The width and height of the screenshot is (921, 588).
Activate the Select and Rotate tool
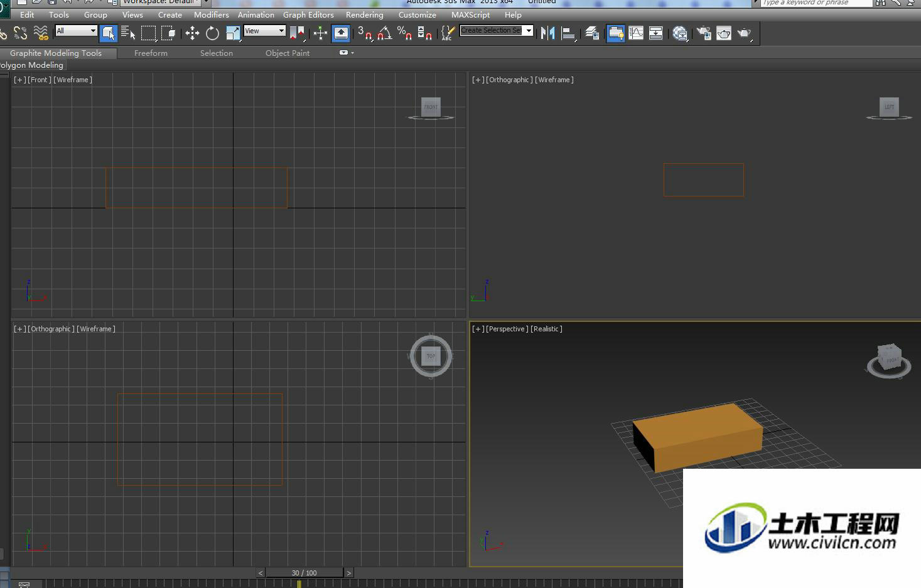click(x=212, y=33)
